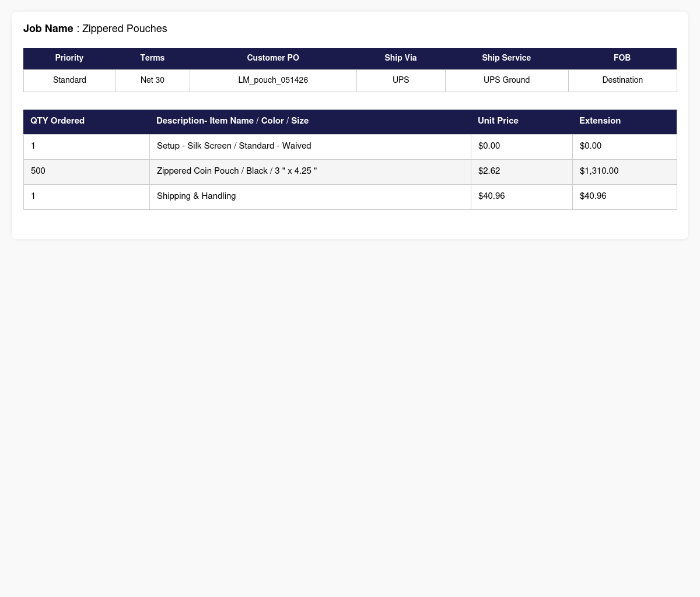
Task: Click the Customer PO column header
Action: (x=273, y=58)
